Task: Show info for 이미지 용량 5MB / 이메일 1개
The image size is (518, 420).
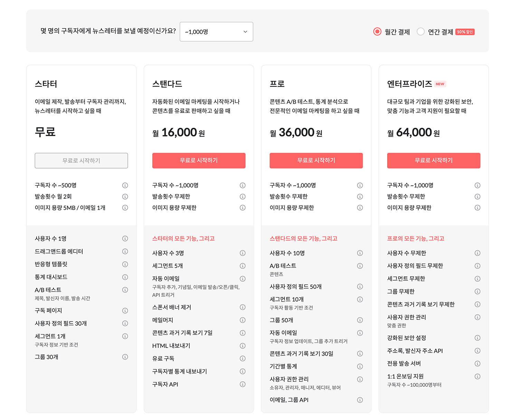Action: (x=125, y=208)
